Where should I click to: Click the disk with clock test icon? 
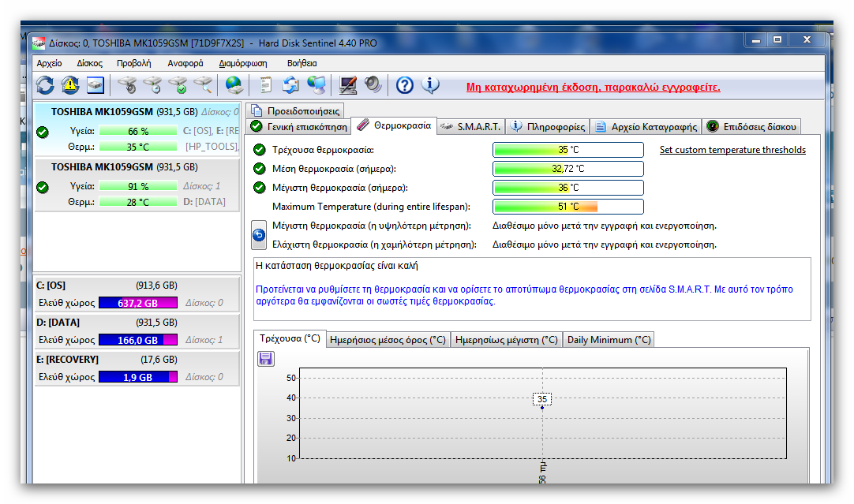152,85
